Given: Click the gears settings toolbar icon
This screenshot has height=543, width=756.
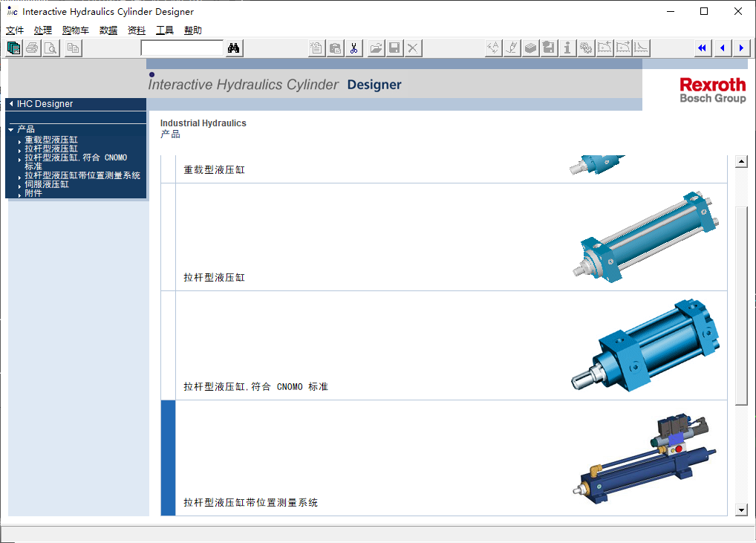Looking at the screenshot, I should pos(586,48).
